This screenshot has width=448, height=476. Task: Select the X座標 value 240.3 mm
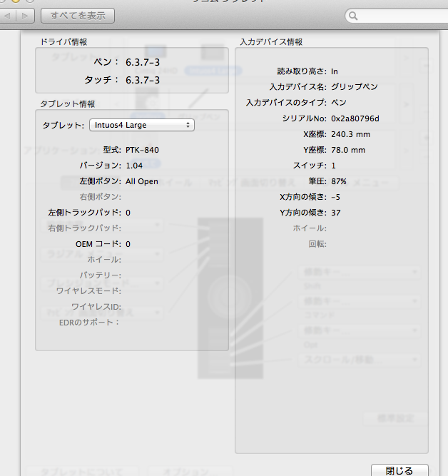coord(350,134)
